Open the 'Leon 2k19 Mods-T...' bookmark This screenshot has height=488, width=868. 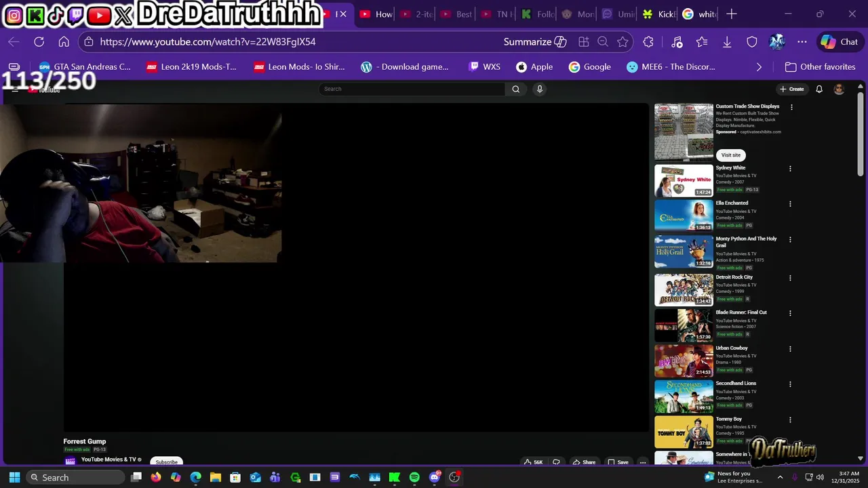tap(192, 67)
